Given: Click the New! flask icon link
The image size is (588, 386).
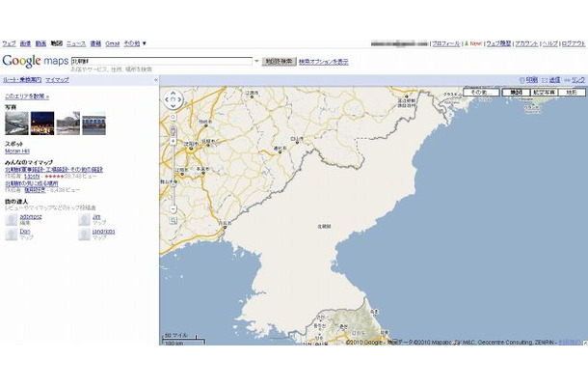Looking at the screenshot, I should point(473,43).
